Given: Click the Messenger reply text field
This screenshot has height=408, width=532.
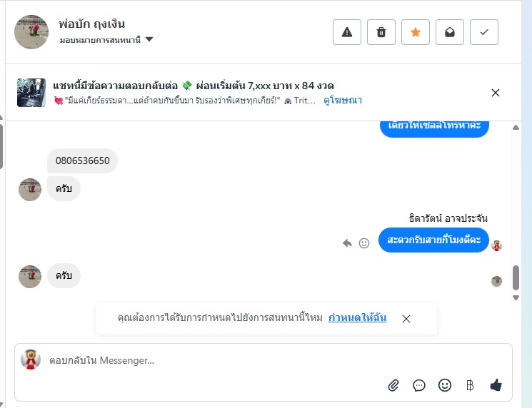Looking at the screenshot, I should [214, 361].
